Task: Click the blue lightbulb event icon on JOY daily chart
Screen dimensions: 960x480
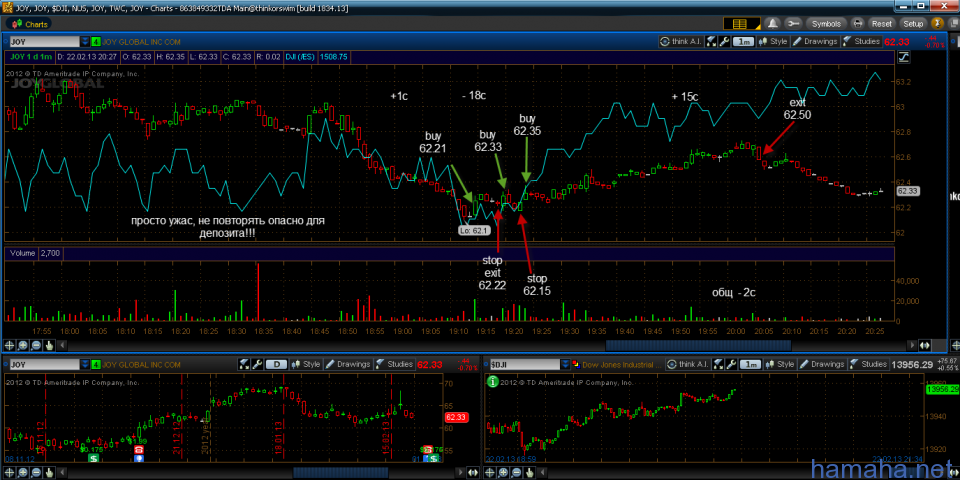Action: (x=140, y=458)
